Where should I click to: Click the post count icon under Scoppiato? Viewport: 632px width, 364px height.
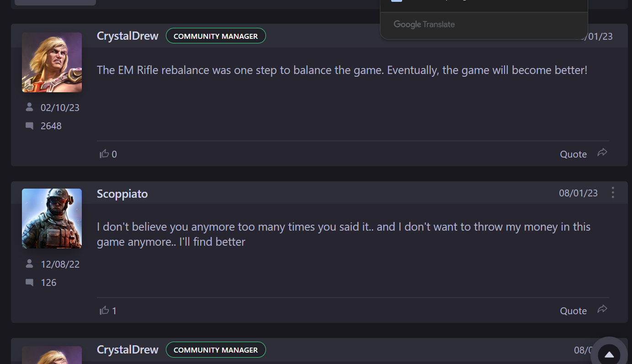(x=30, y=283)
